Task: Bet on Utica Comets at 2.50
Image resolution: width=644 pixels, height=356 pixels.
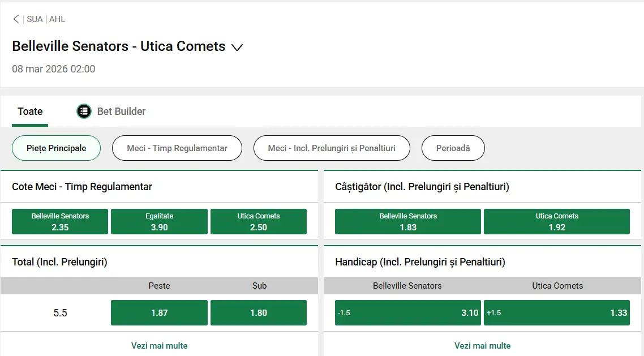Action: pos(259,222)
